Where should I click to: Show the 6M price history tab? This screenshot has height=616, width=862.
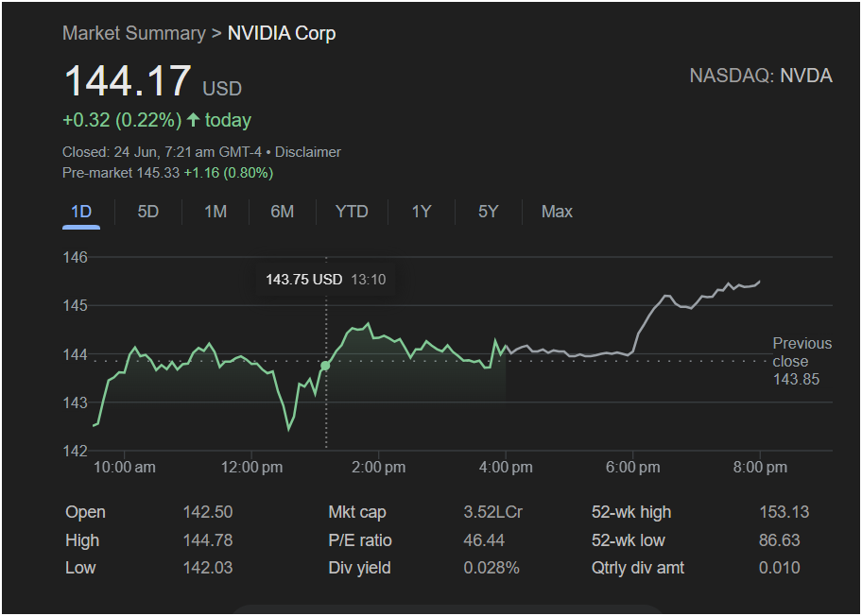[x=282, y=212]
